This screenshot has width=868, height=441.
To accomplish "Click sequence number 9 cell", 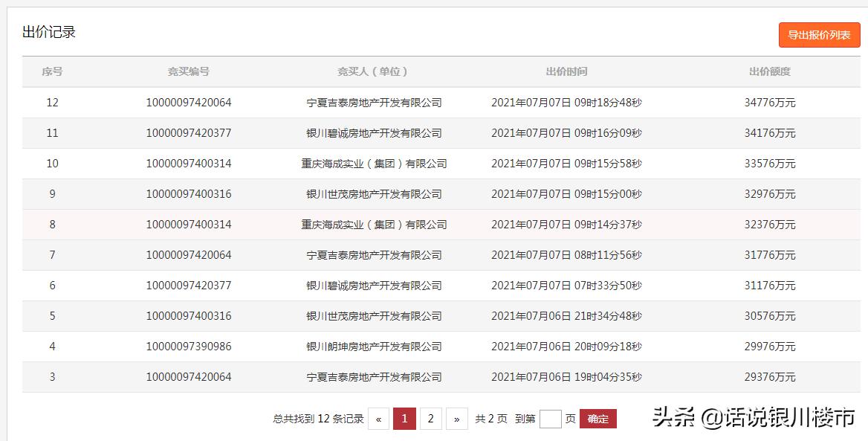I will pyautogui.click(x=52, y=194).
